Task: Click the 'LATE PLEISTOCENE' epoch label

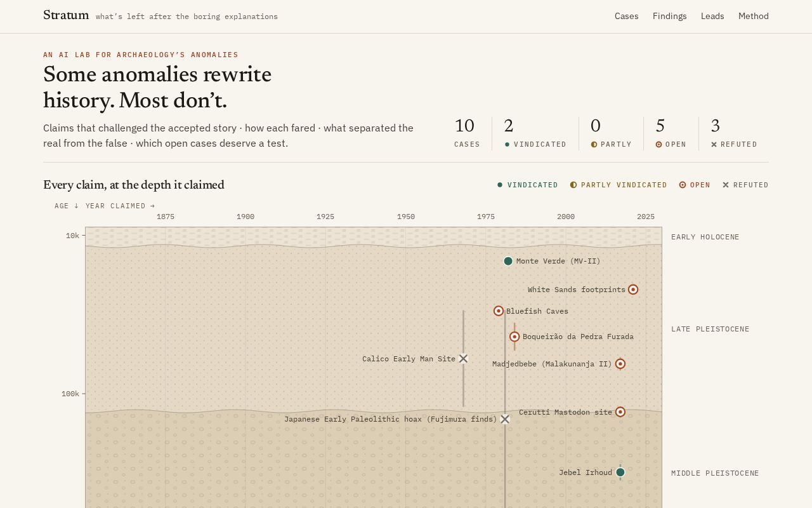Action: [710, 329]
